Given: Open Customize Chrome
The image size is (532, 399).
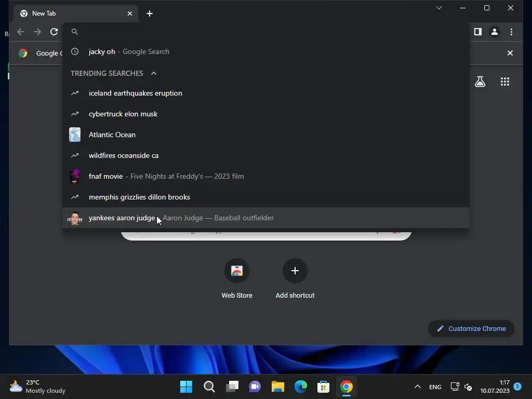Looking at the screenshot, I should coord(471,328).
